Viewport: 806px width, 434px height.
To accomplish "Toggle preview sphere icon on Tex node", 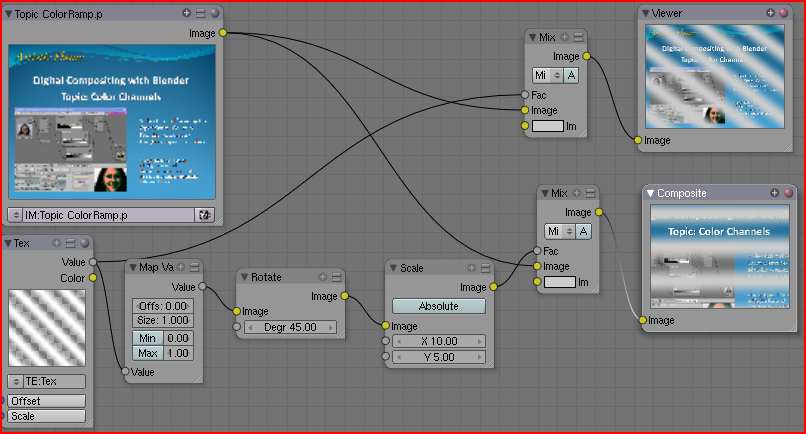I will (x=84, y=243).
